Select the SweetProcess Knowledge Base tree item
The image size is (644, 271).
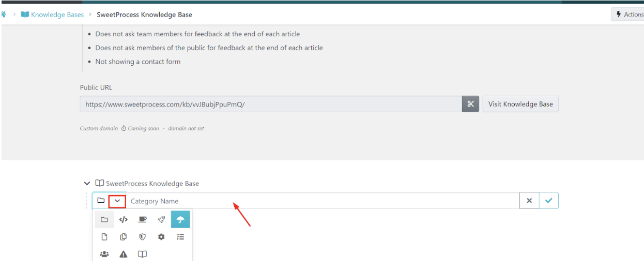point(147,183)
